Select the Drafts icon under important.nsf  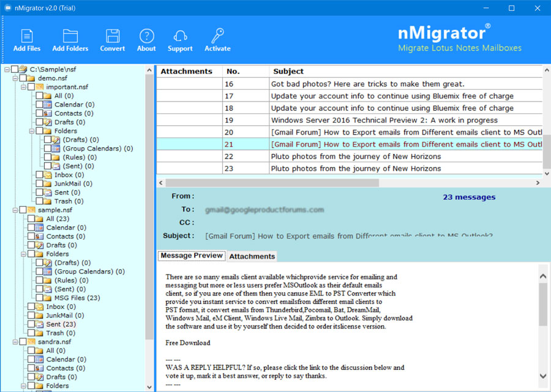47,122
